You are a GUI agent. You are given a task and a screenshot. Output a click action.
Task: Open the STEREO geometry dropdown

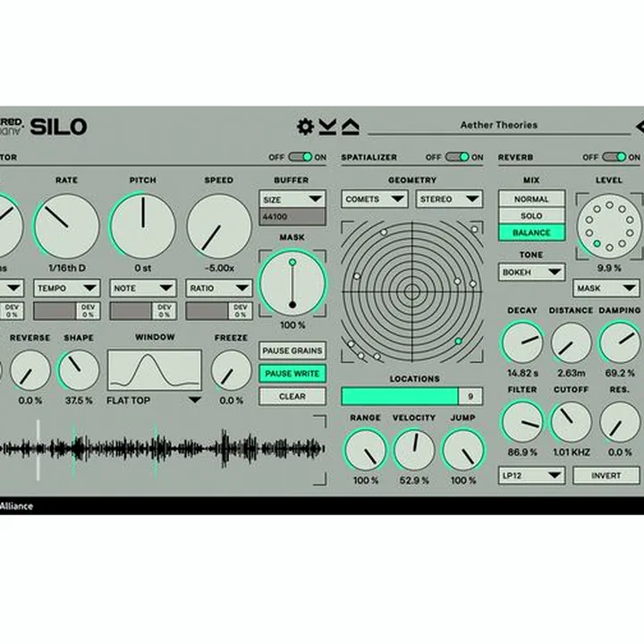coord(449,199)
